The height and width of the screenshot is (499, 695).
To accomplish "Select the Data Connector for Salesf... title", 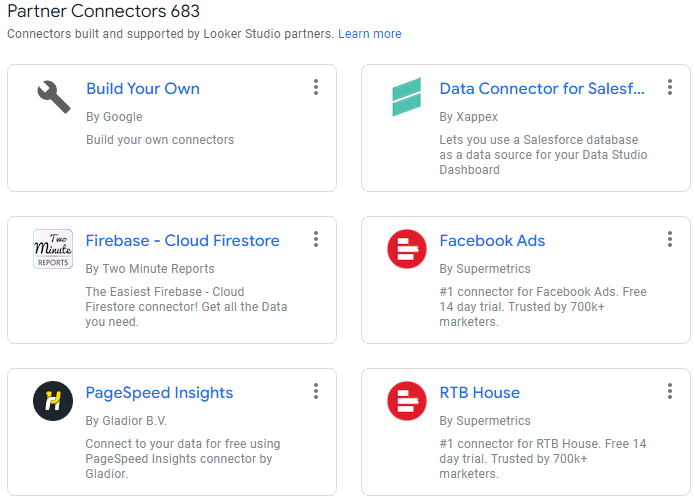I will 542,89.
